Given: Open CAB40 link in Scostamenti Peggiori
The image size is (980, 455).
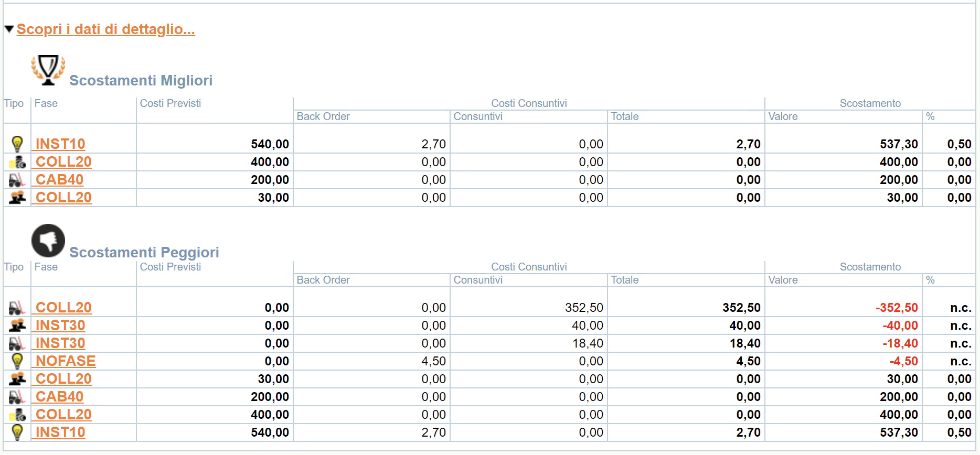Looking at the screenshot, I should (59, 397).
